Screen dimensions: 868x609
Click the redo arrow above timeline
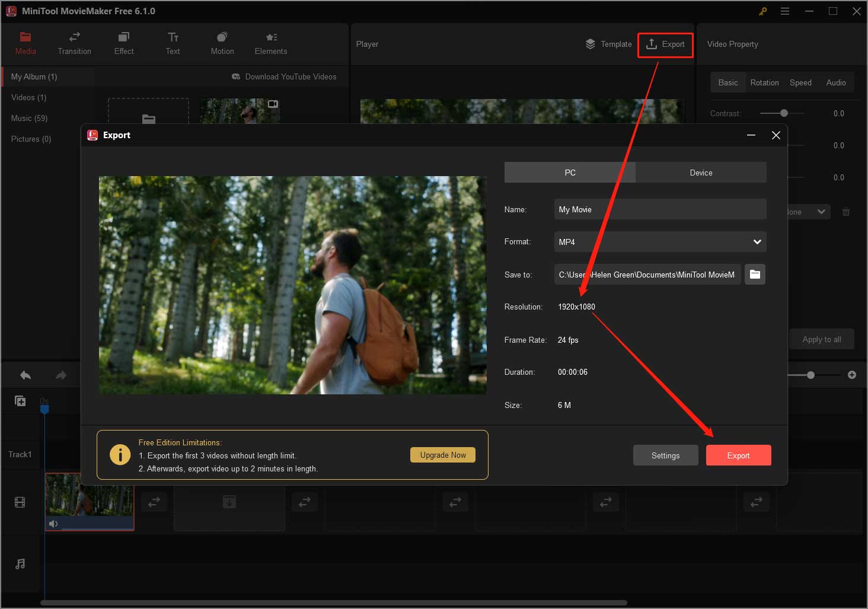(x=61, y=375)
